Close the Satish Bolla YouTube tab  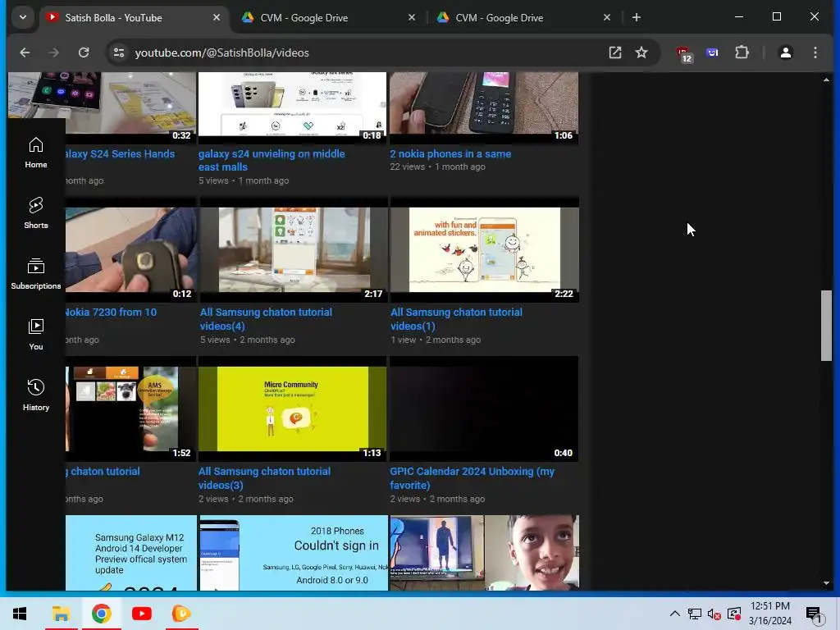[x=217, y=18]
